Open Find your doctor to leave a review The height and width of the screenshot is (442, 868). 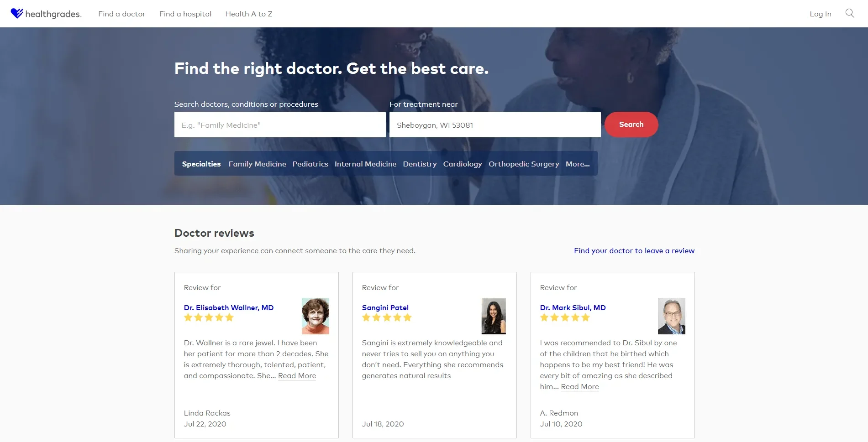(x=634, y=250)
